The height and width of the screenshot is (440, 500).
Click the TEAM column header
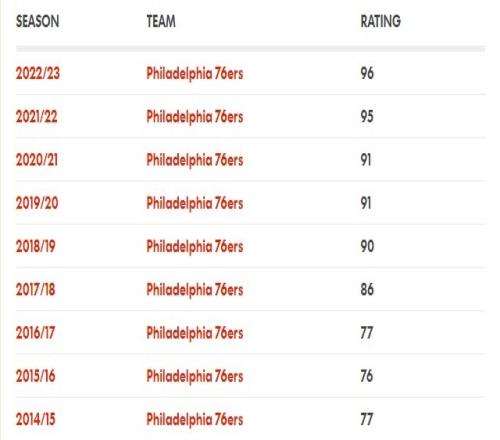click(x=161, y=21)
